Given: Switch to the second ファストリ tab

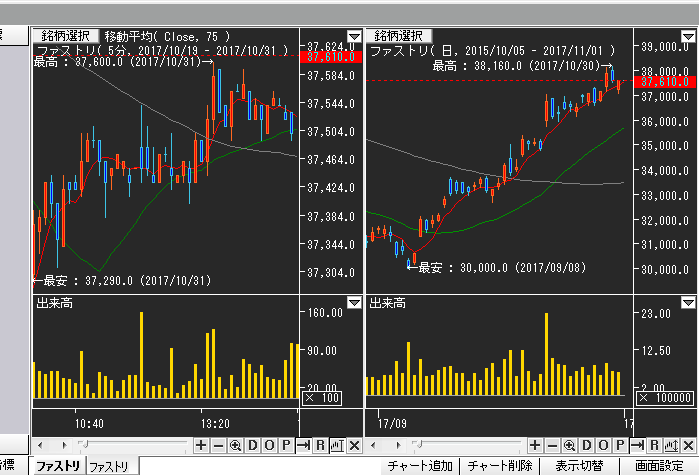Looking at the screenshot, I should 108,466.
